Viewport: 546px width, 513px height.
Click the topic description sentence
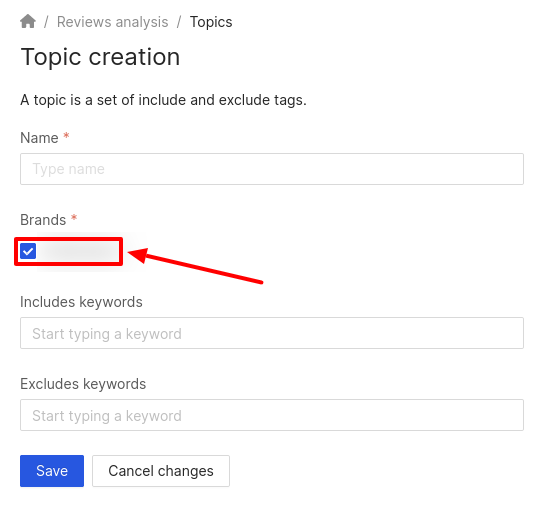click(x=163, y=100)
